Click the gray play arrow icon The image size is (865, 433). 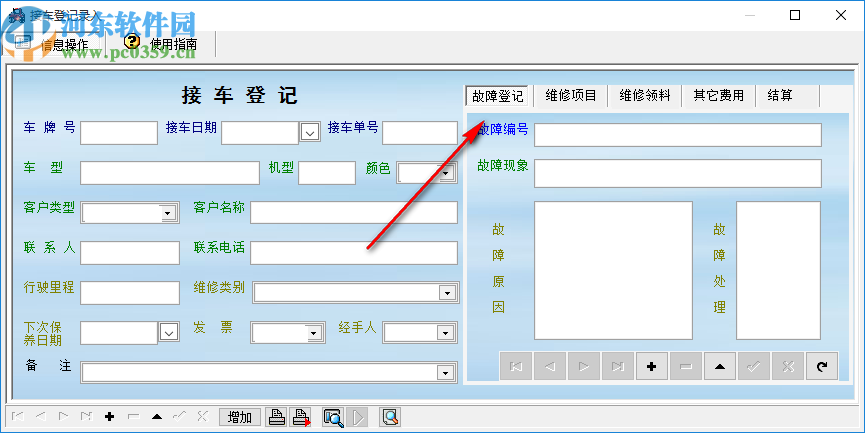357,417
